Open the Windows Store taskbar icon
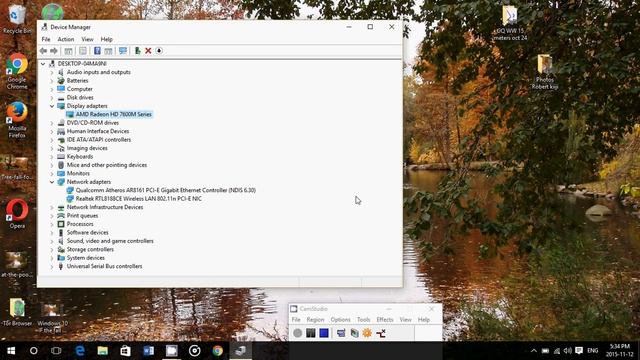640x360 pixels. tap(125, 351)
